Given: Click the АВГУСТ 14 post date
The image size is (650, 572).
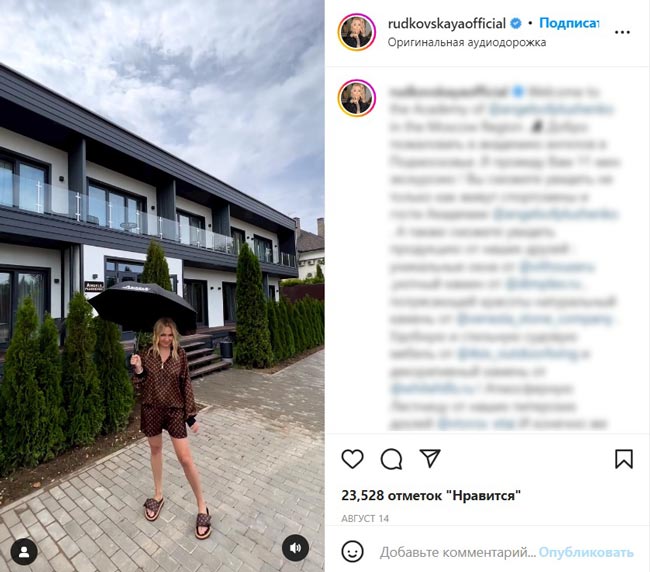Looking at the screenshot, I should pyautogui.click(x=365, y=518).
